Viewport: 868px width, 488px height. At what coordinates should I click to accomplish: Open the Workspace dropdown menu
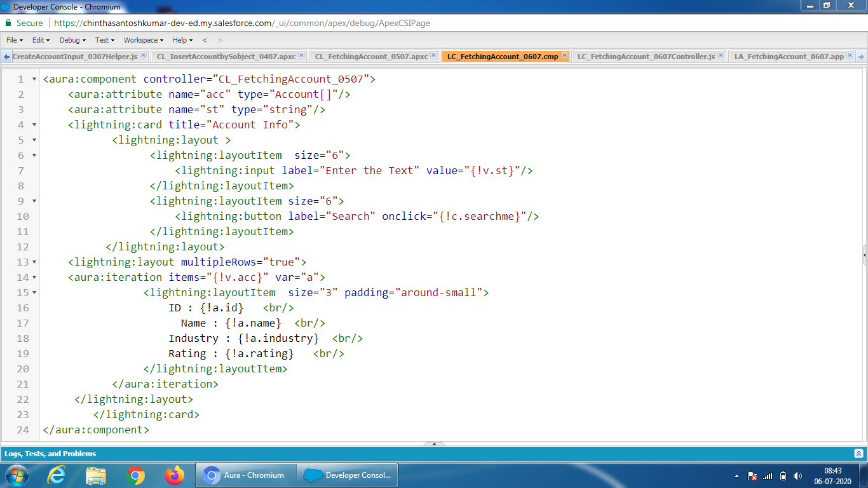[144, 40]
